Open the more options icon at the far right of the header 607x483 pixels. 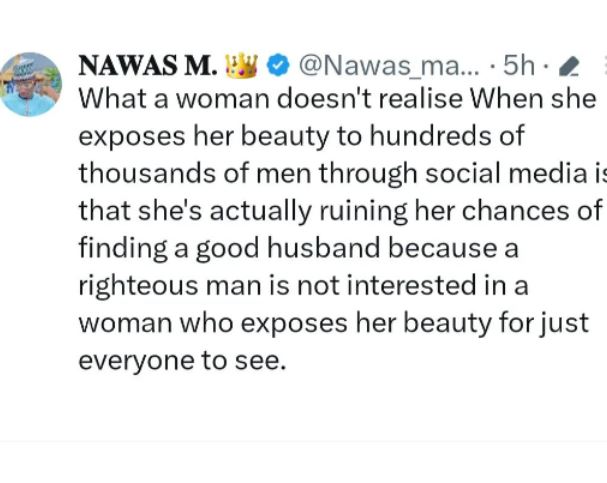[x=601, y=66]
